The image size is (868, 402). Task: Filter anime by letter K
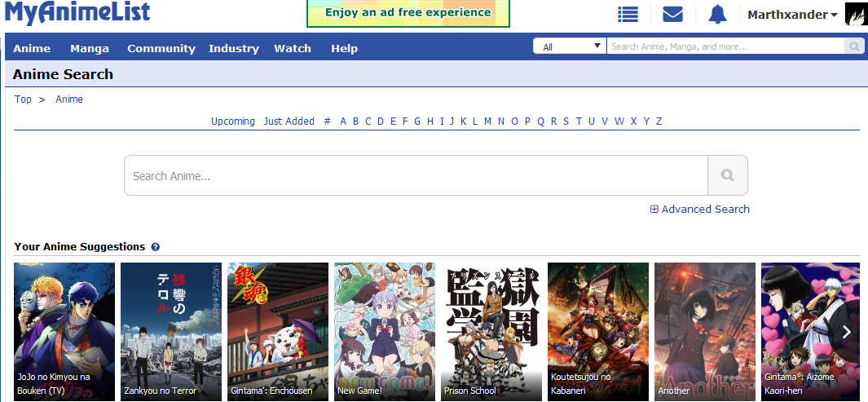463,121
